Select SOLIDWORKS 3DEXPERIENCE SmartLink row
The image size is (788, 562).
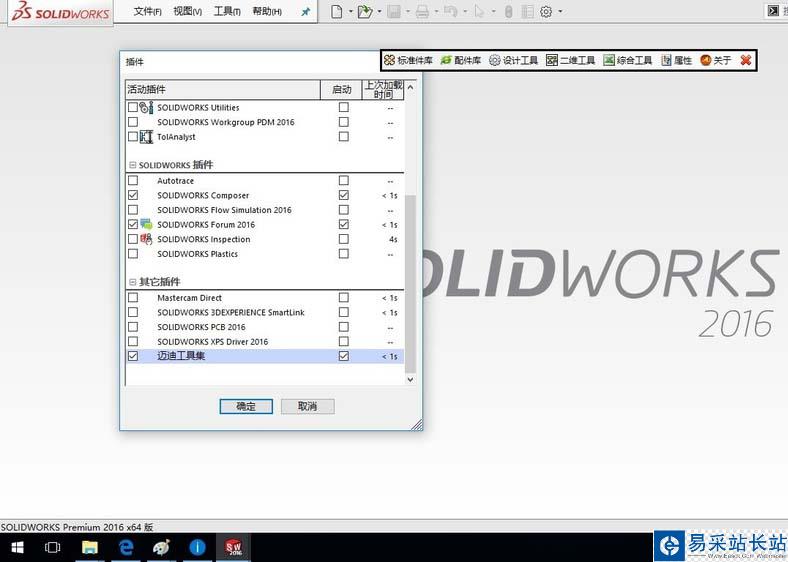pos(265,312)
